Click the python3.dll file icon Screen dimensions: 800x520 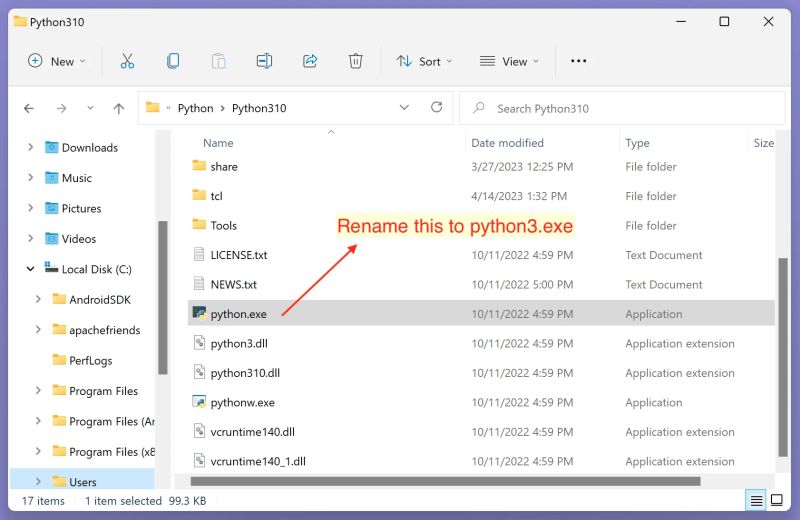click(199, 342)
